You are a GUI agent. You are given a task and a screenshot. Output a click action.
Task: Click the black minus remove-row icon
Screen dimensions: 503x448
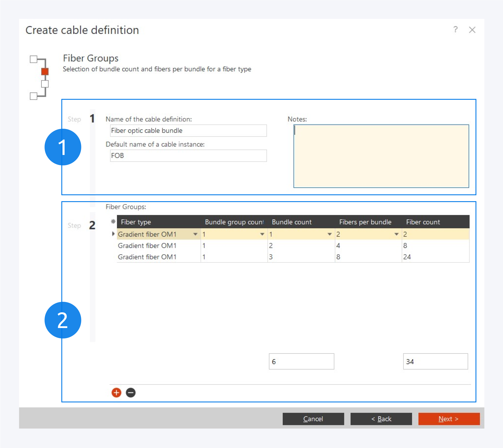(131, 393)
